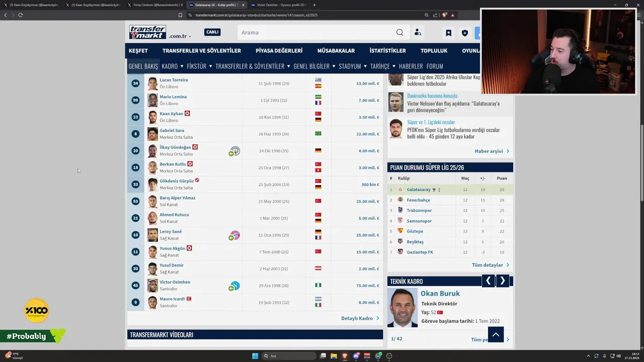Open Victor Osimhen's player profile link
The height and width of the screenshot is (362, 644).
coord(175,282)
